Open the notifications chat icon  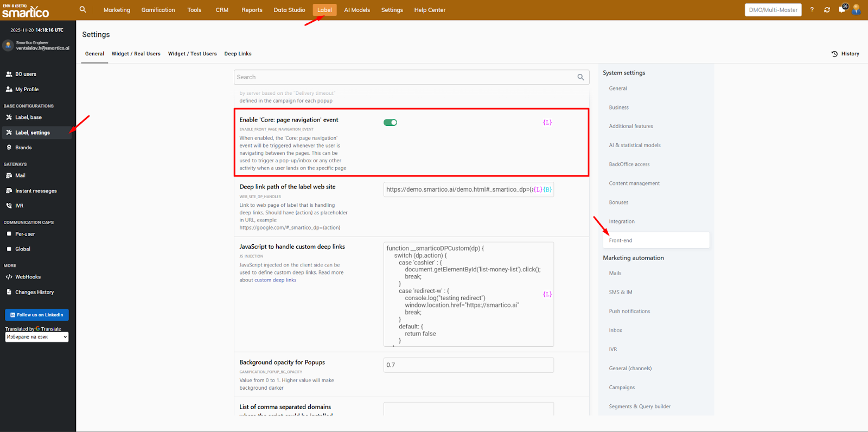tap(841, 10)
